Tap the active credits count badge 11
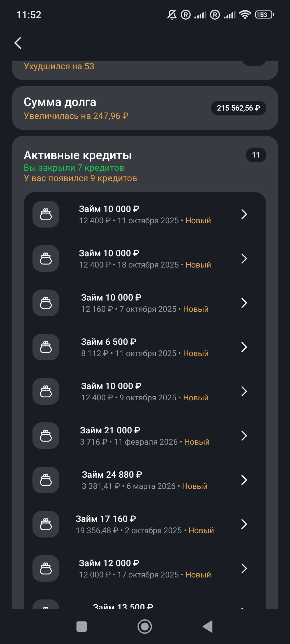The image size is (290, 644). [256, 155]
